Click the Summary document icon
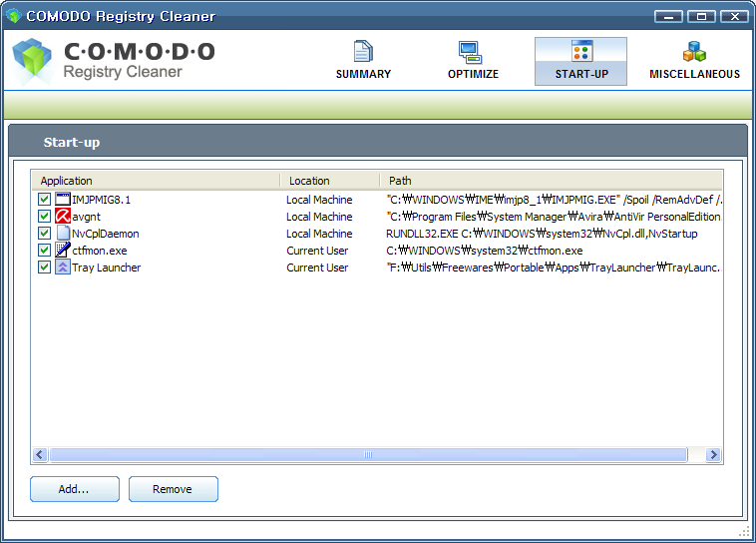The width and height of the screenshot is (756, 543). 363,51
